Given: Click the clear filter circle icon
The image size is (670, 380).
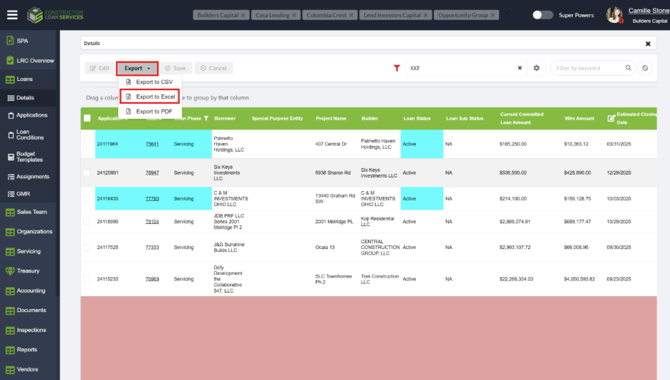Looking at the screenshot, I should point(645,68).
